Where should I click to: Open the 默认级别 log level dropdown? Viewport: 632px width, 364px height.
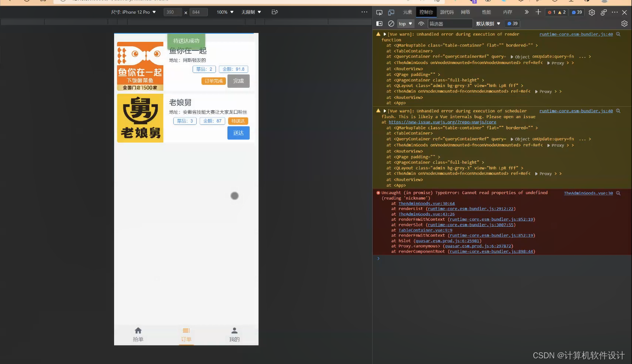click(x=488, y=23)
